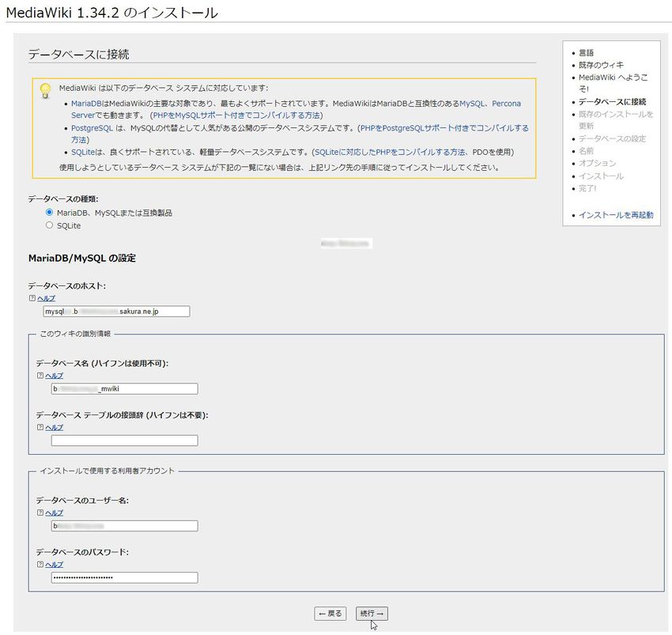Click the 戻る button to go back

330,614
